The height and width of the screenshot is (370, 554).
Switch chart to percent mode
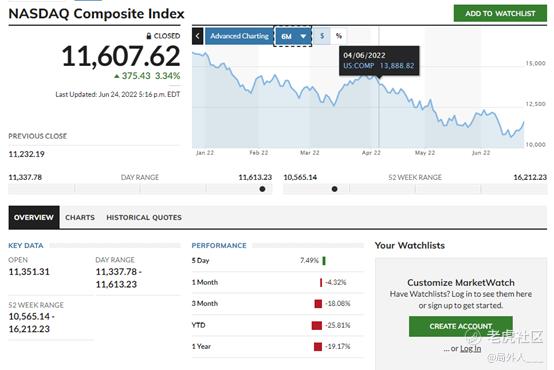coord(338,36)
